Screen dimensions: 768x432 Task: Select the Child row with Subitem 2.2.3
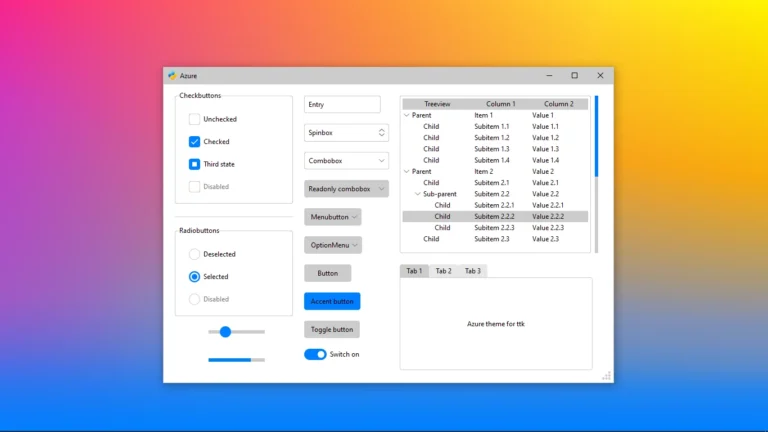495,228
